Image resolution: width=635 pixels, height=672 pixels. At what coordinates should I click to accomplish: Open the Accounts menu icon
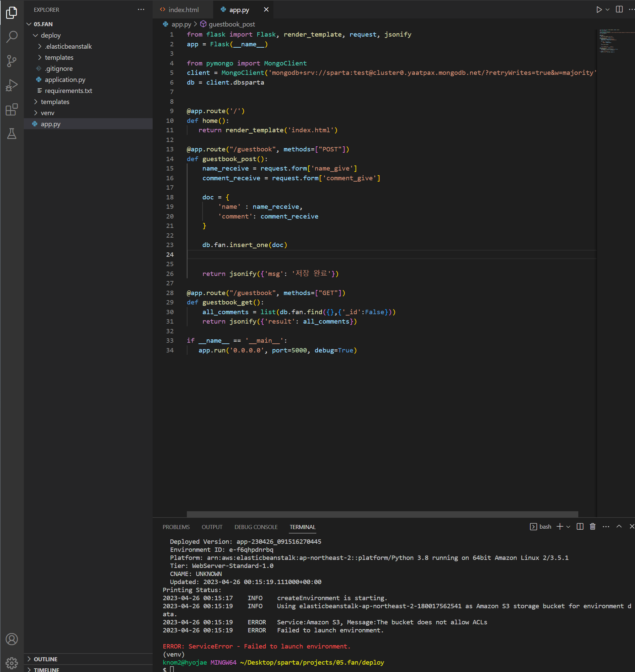coord(11,639)
